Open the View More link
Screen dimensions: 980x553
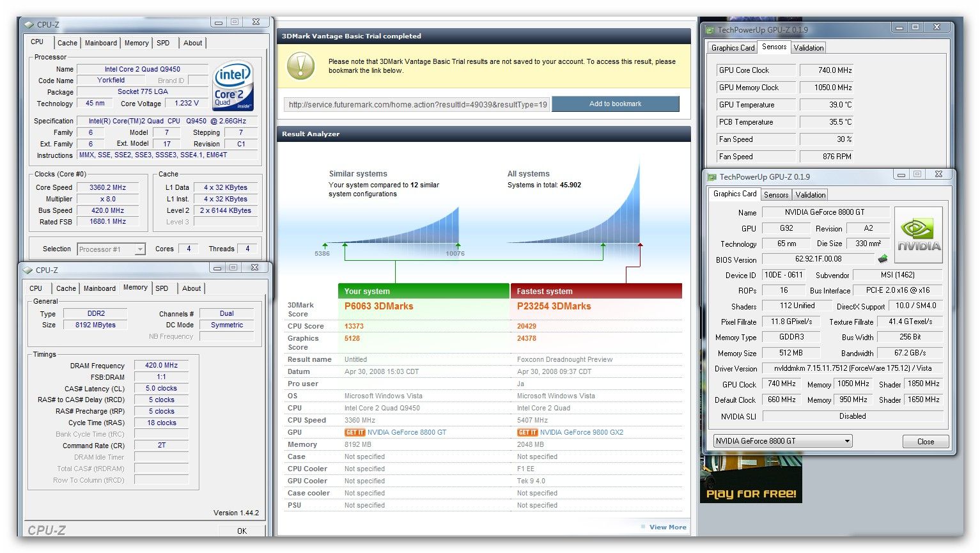point(667,527)
